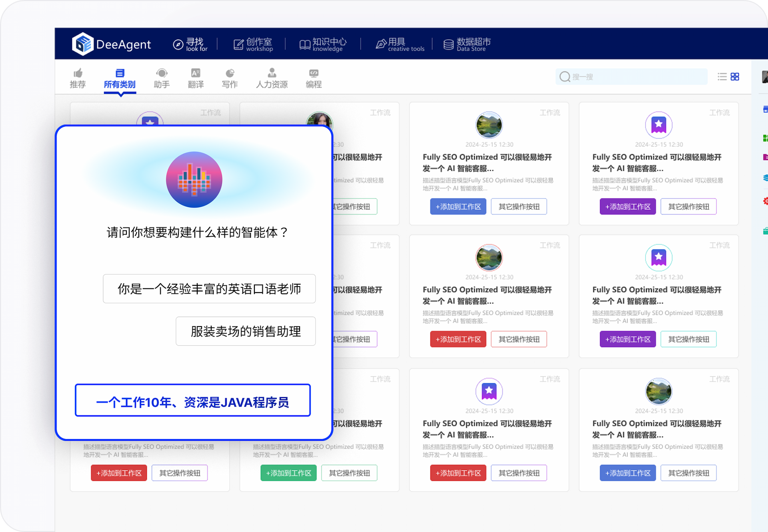The height and width of the screenshot is (532, 768).
Task: Click the green +添加到工作区 button
Action: [288, 473]
